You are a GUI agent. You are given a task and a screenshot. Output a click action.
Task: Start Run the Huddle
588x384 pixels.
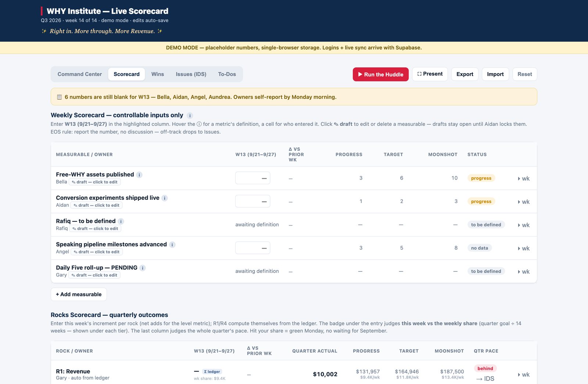point(381,74)
